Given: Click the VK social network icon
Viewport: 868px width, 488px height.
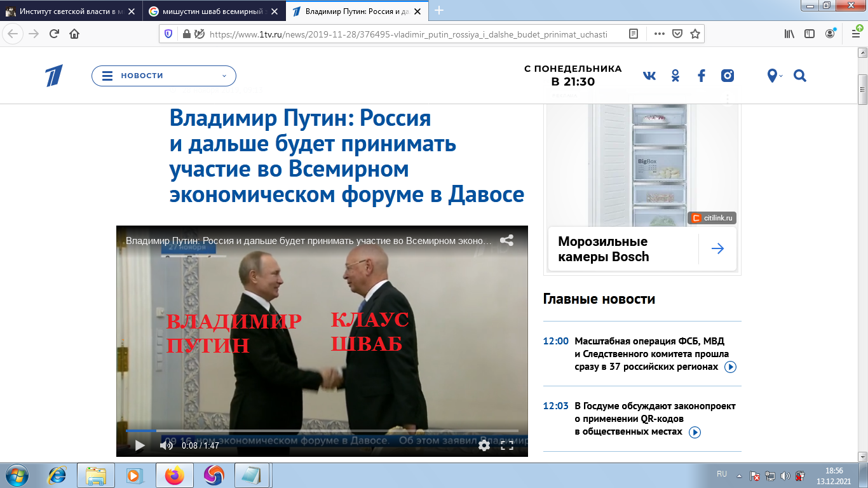Looking at the screenshot, I should [649, 76].
